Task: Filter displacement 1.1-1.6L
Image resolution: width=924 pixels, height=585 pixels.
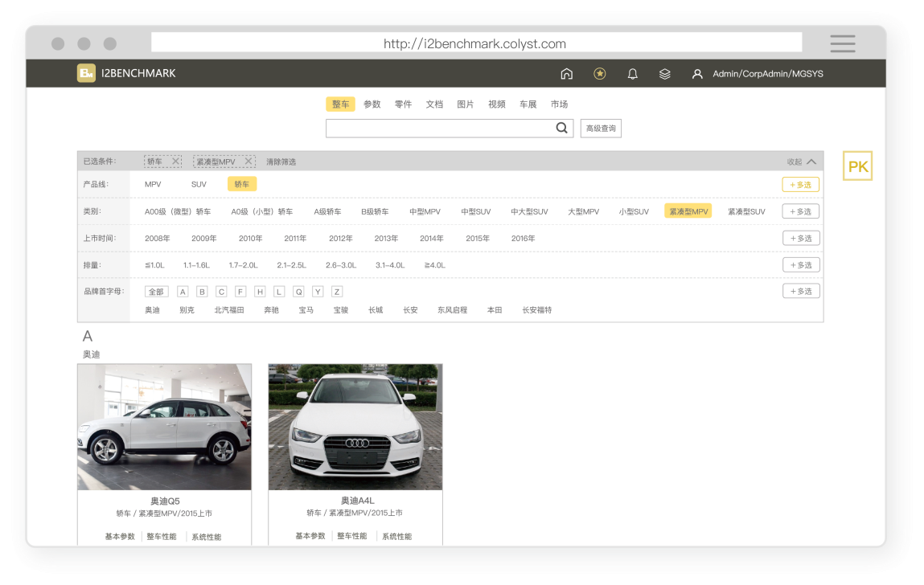Action: tap(196, 265)
